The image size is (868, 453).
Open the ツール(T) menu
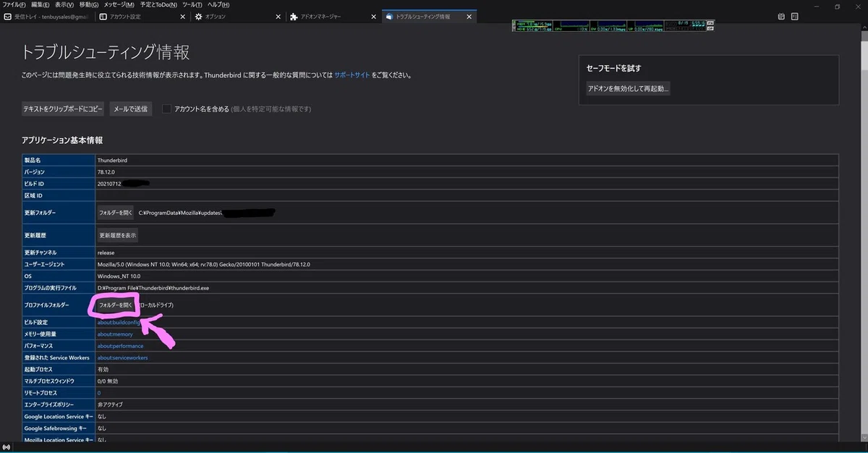(192, 4)
